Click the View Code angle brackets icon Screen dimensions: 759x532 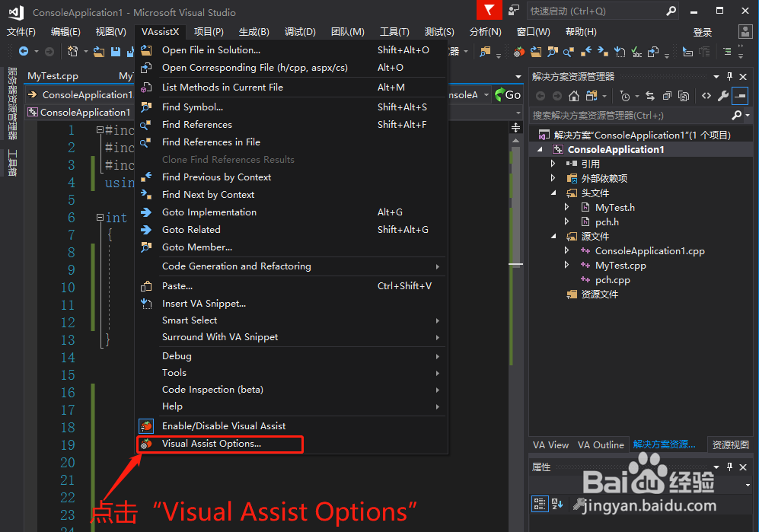(x=706, y=96)
